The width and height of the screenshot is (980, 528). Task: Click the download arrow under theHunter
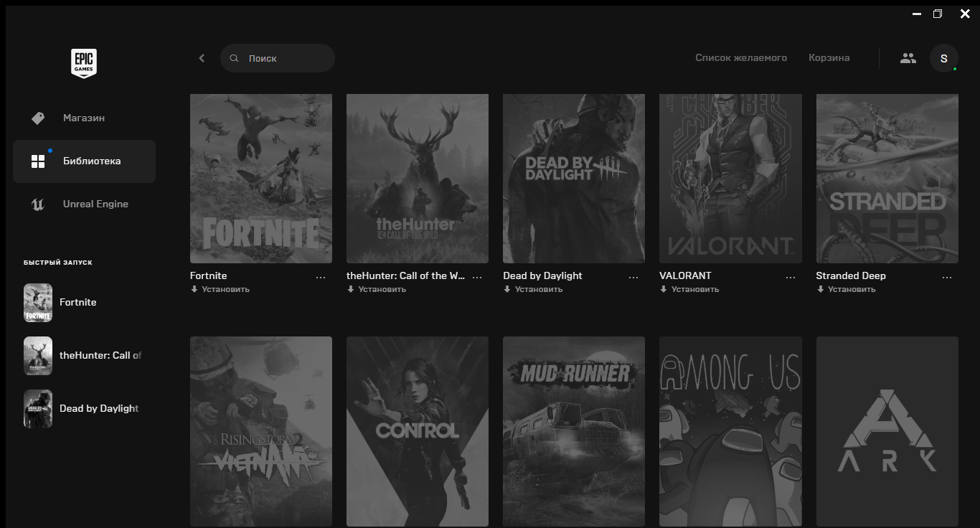coord(350,289)
